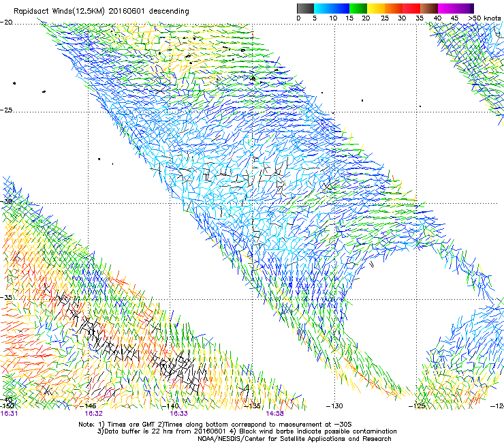
Task: Click the red 30-35 knots legend swatch
Action: click(411, 8)
